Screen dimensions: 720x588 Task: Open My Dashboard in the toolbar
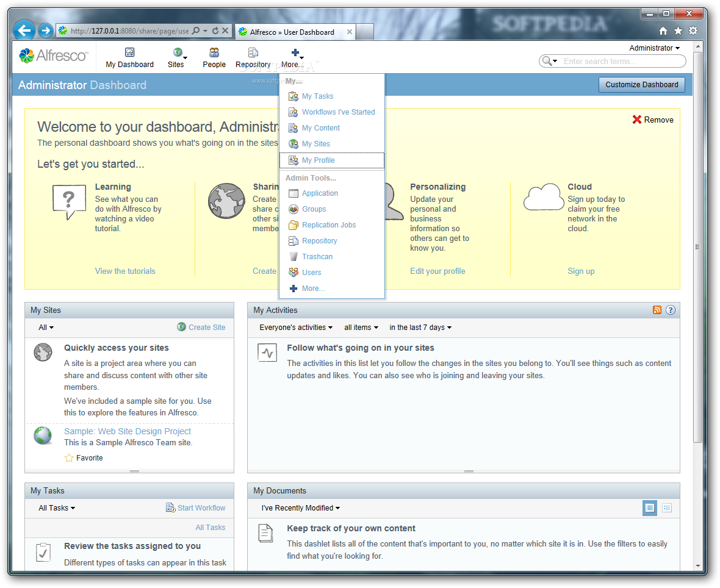pyautogui.click(x=129, y=58)
